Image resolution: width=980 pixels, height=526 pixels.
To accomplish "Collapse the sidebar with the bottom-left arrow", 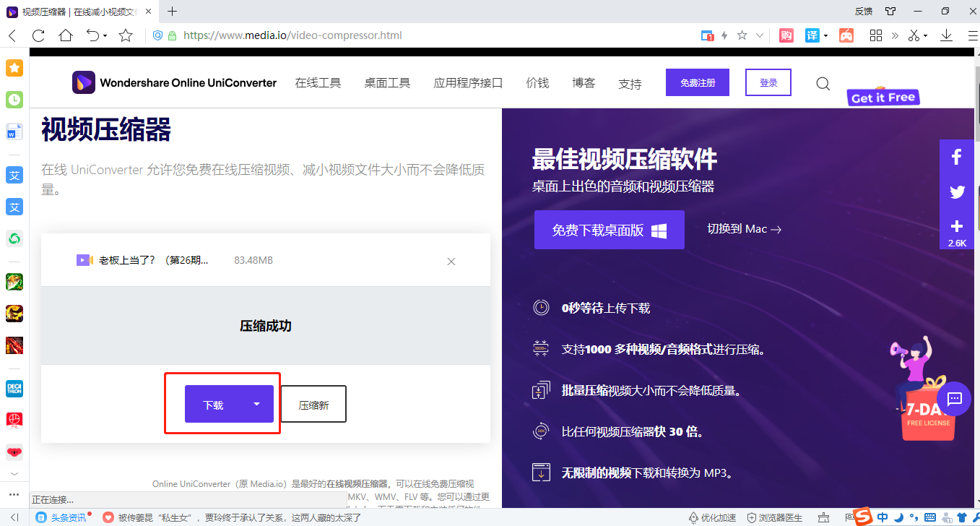I will (15, 517).
